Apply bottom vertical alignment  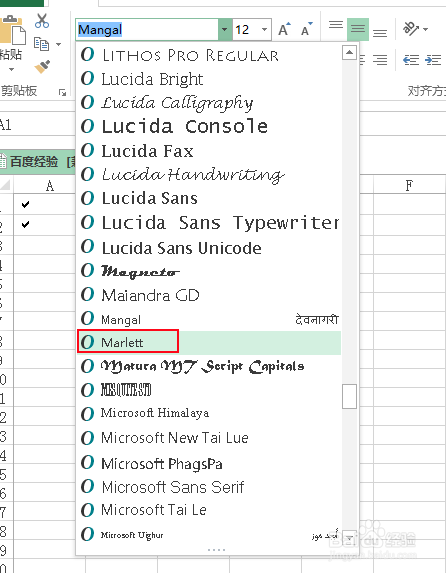380,33
